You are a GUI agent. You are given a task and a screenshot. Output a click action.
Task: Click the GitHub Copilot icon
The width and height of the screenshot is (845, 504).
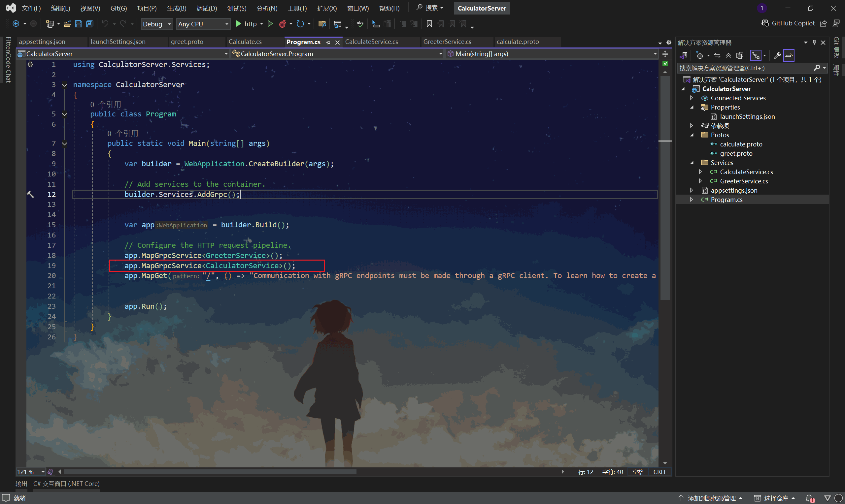pos(765,23)
